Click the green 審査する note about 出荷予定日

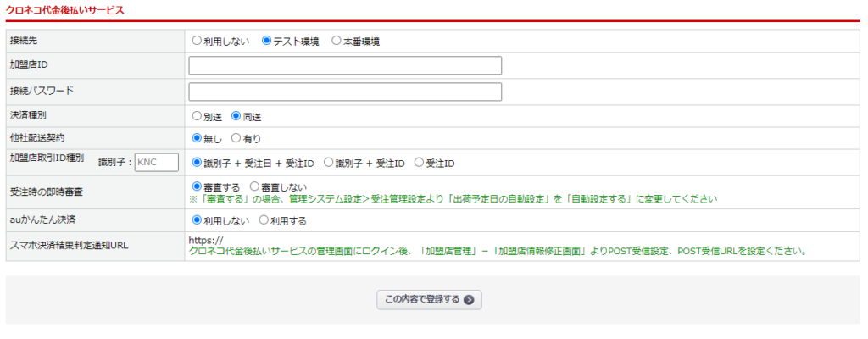(453, 199)
